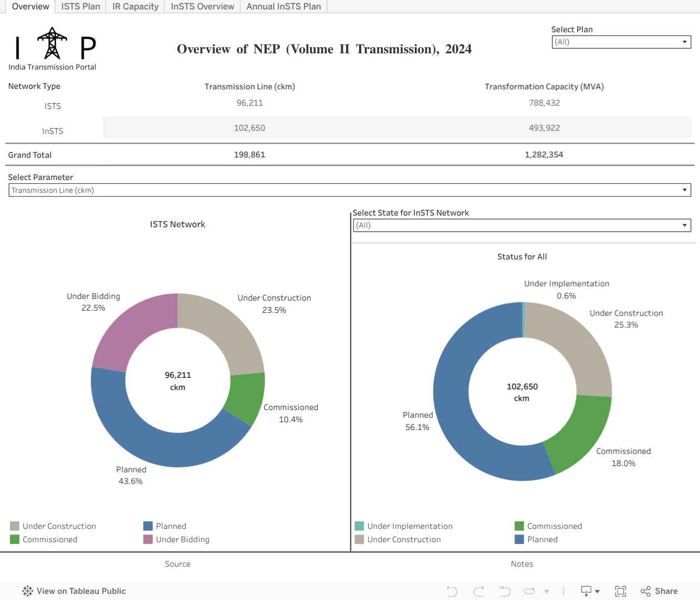Click the refresh data icon
700x600 pixels.
(x=530, y=591)
